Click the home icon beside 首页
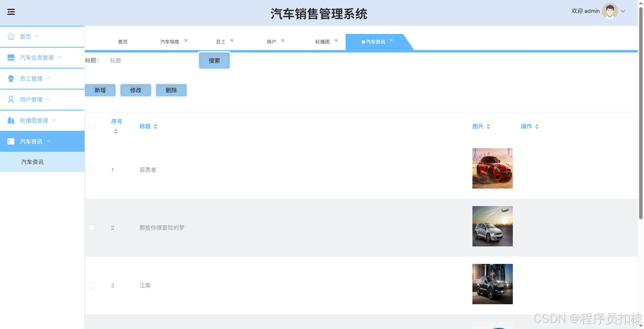 (x=11, y=37)
